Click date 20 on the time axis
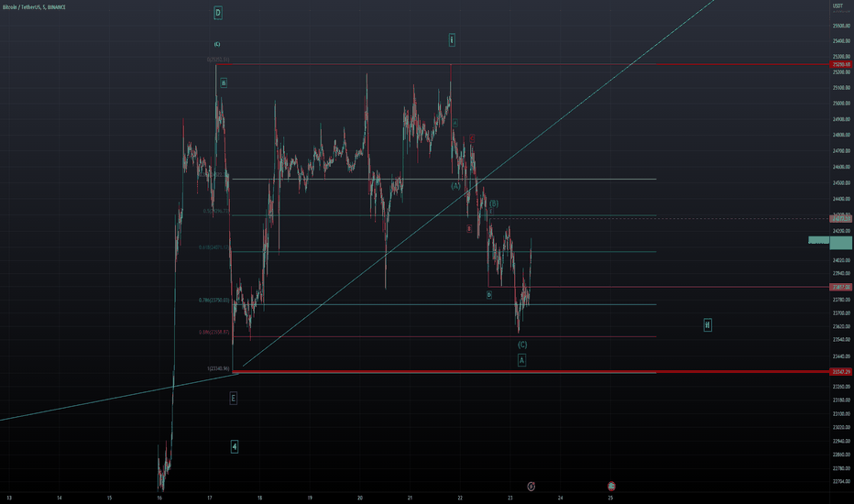 pyautogui.click(x=360, y=498)
